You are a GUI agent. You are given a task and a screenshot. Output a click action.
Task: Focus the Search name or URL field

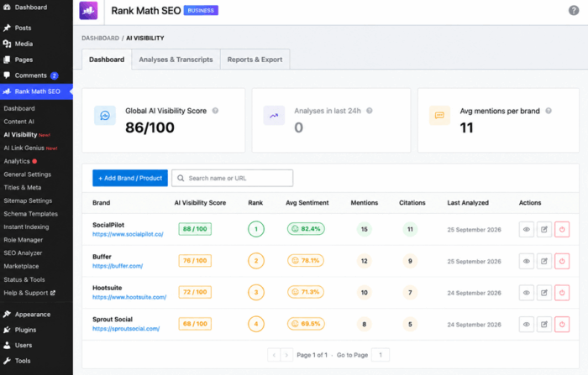tap(233, 179)
